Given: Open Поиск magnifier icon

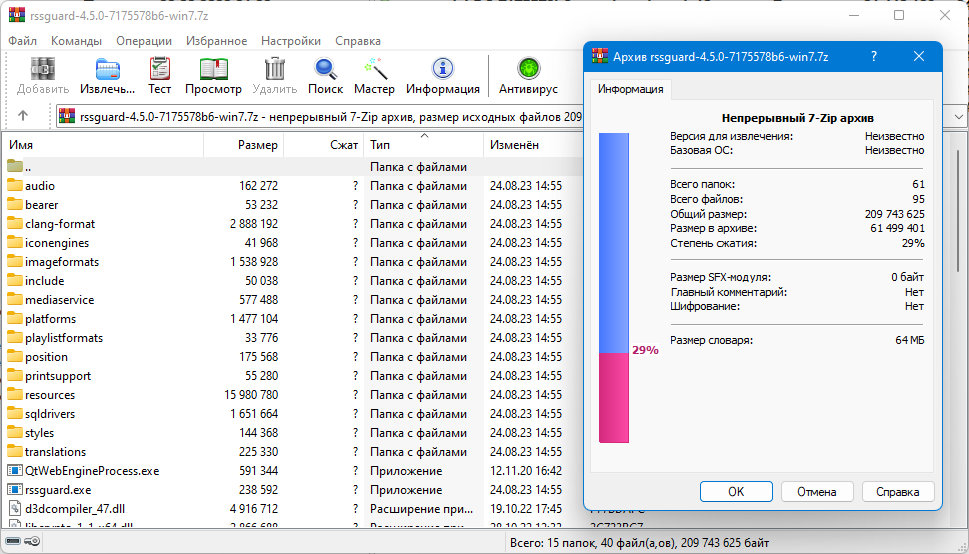Looking at the screenshot, I should tap(325, 69).
